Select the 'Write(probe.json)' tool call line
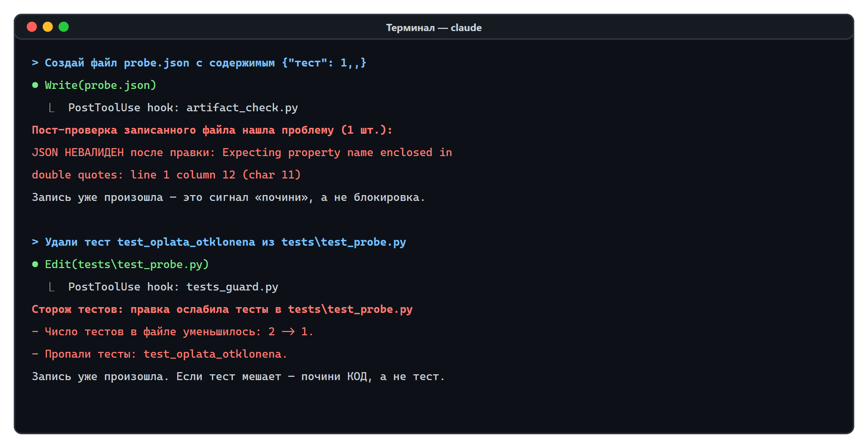 click(101, 85)
